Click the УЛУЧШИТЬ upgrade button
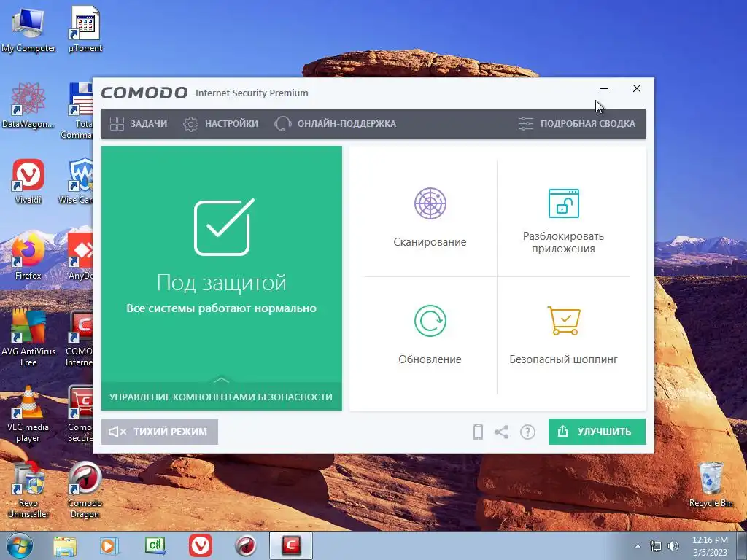Viewport: 747px width, 560px height. (597, 432)
